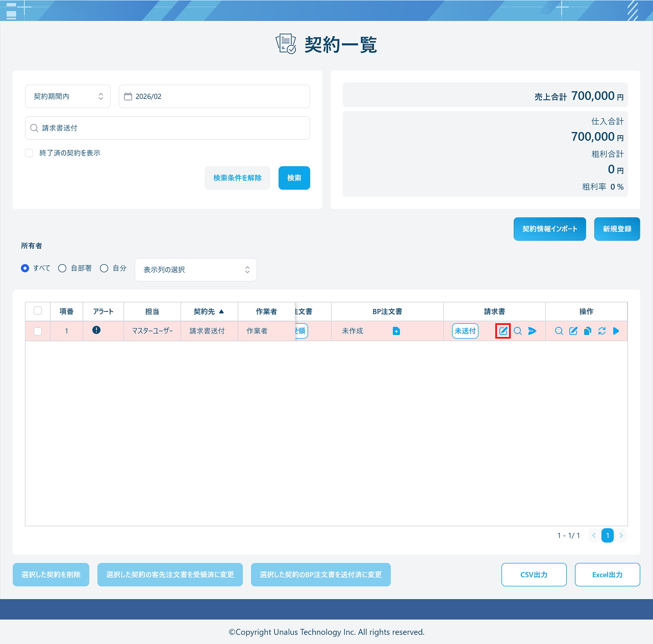This screenshot has width=653, height=644.
Task: Tick the checkbox for row 1
Action: [38, 331]
